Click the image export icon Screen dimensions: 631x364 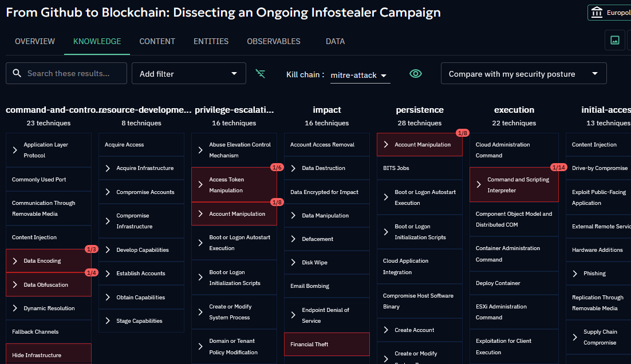pyautogui.click(x=615, y=40)
